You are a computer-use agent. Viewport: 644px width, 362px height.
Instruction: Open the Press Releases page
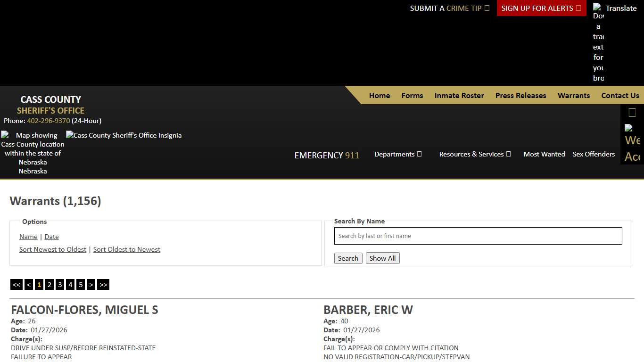[520, 96]
